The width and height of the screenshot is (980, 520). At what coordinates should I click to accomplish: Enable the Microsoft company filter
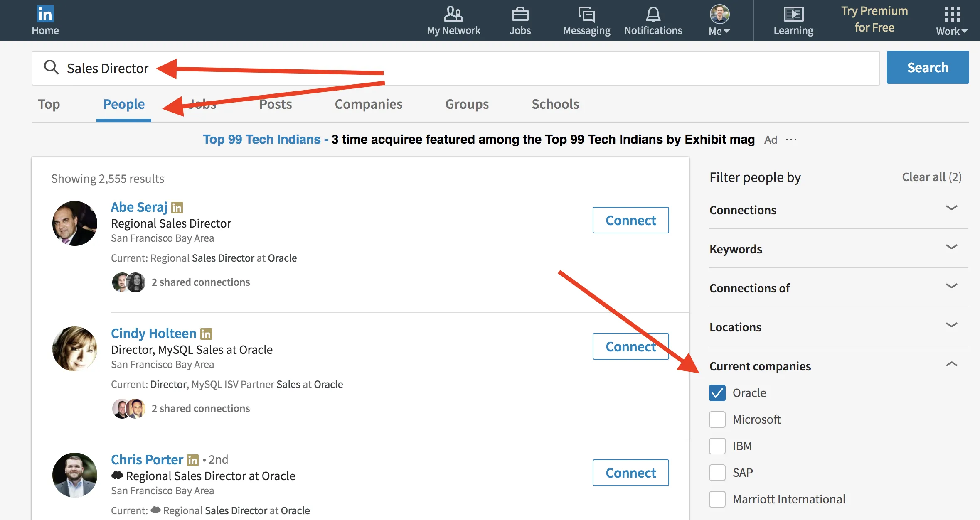pos(717,419)
